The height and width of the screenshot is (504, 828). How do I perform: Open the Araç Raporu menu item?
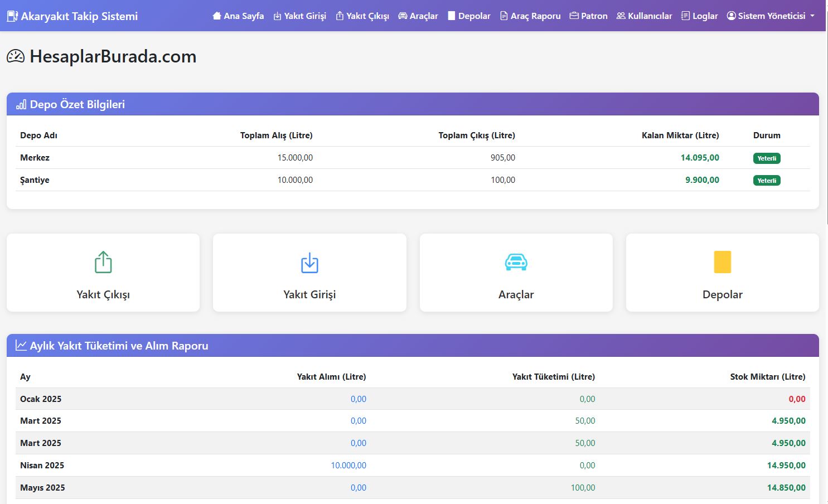[x=530, y=16]
